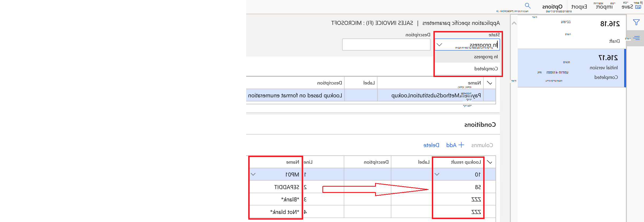Toggle select-all checkmark in conditions grid header
This screenshot has height=222, width=644.
pos(490,162)
